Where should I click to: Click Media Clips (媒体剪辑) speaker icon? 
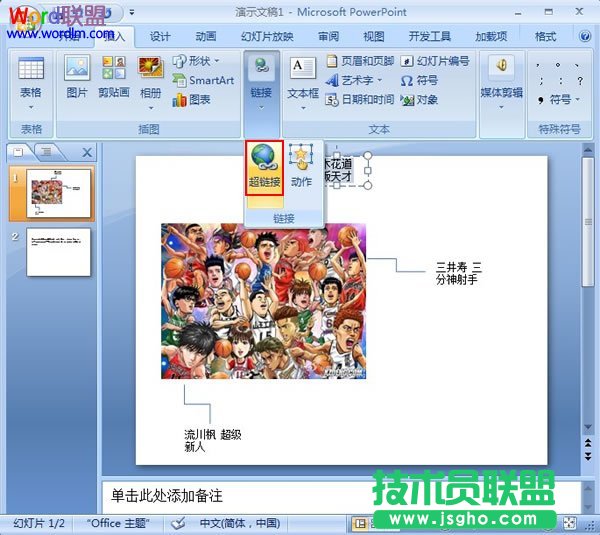502,67
